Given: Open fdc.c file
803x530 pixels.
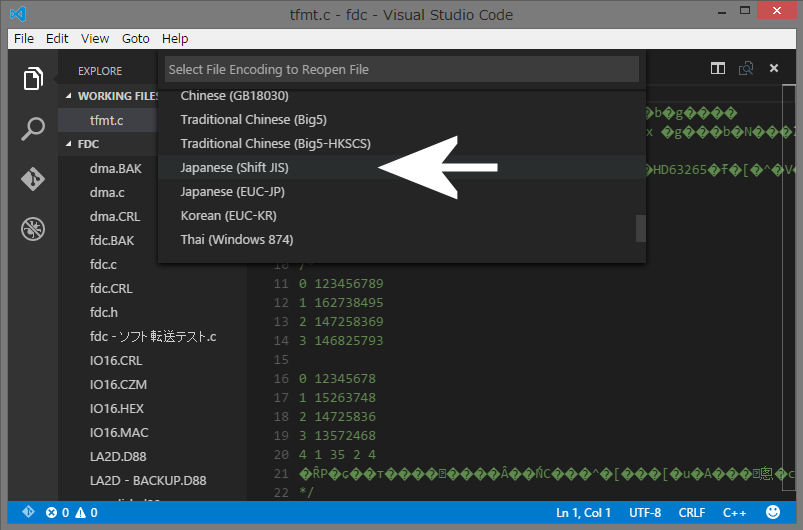Looking at the screenshot, I should coord(103,264).
